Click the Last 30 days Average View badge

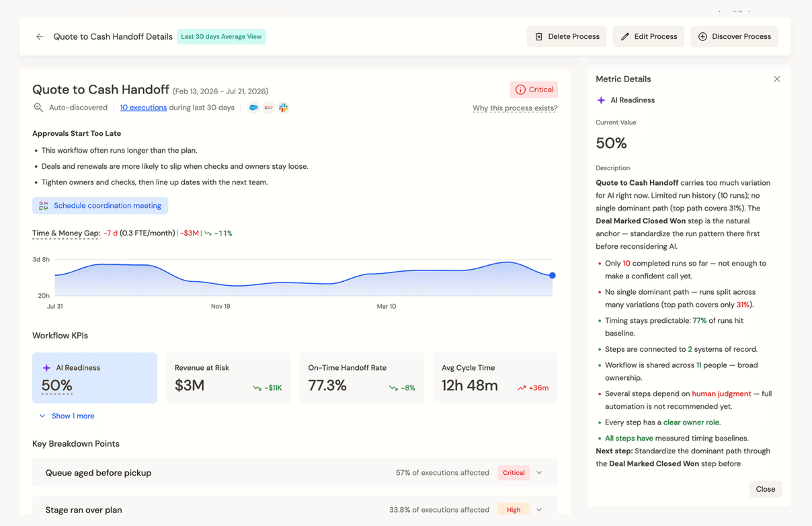221,37
